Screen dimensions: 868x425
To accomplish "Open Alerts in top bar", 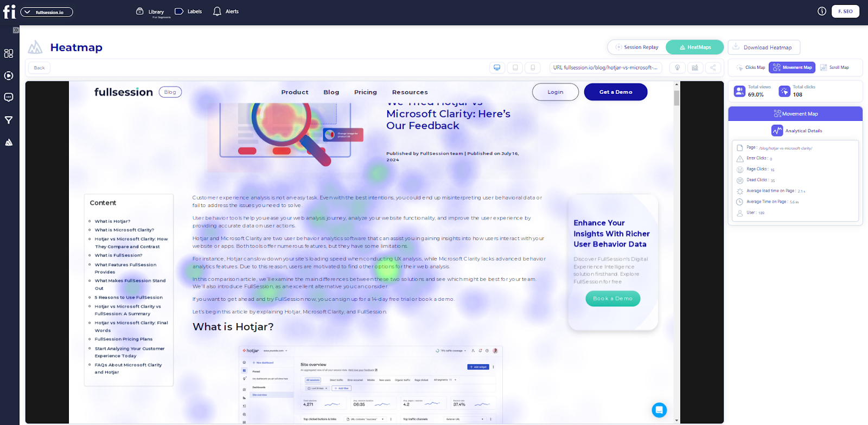I will coord(226,11).
